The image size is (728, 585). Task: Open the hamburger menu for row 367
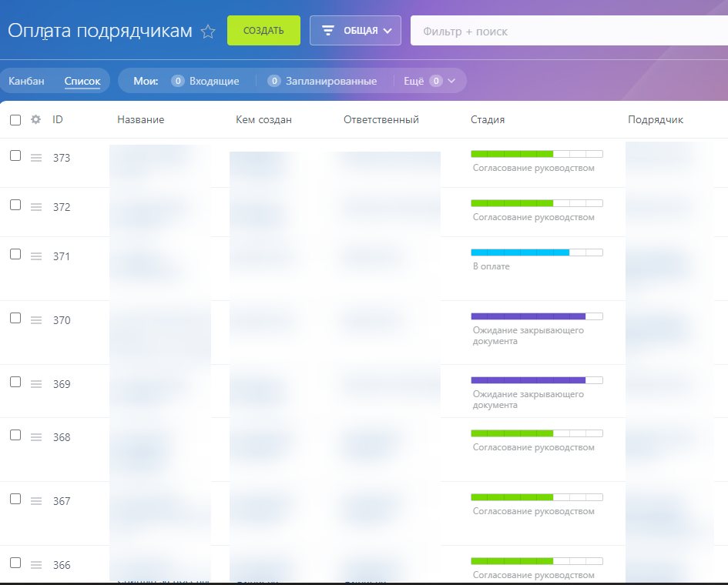tap(35, 501)
